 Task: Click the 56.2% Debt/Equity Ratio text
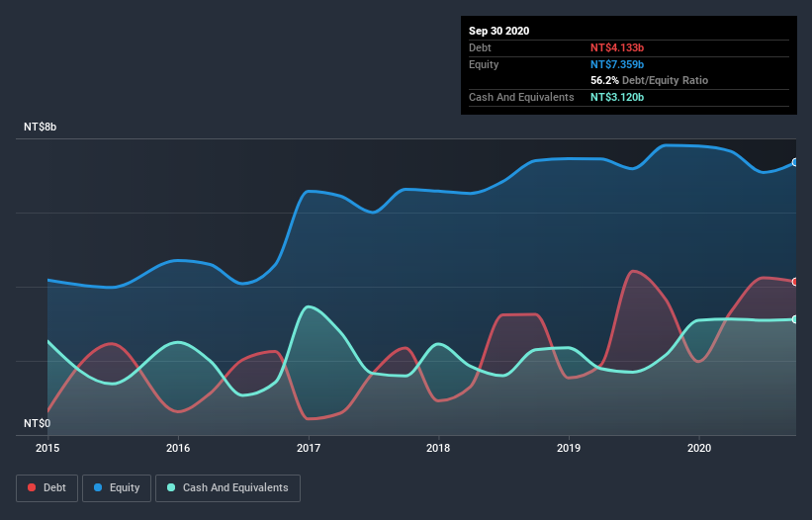650,81
